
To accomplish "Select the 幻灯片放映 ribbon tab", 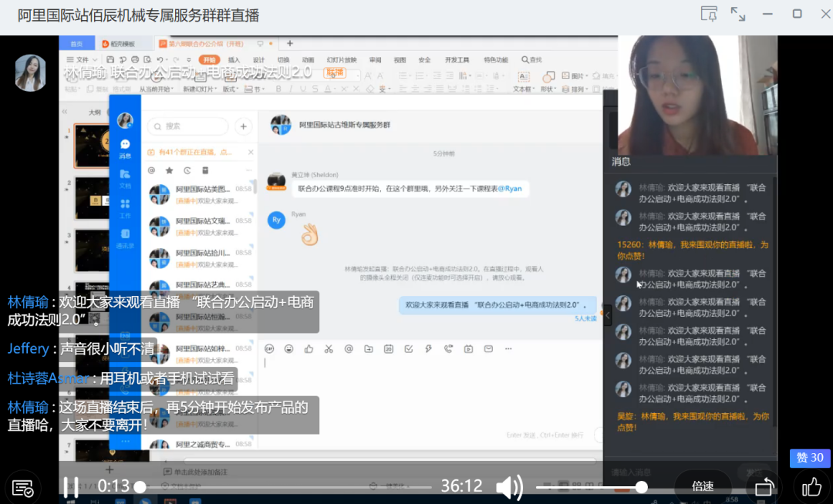I will [x=342, y=60].
